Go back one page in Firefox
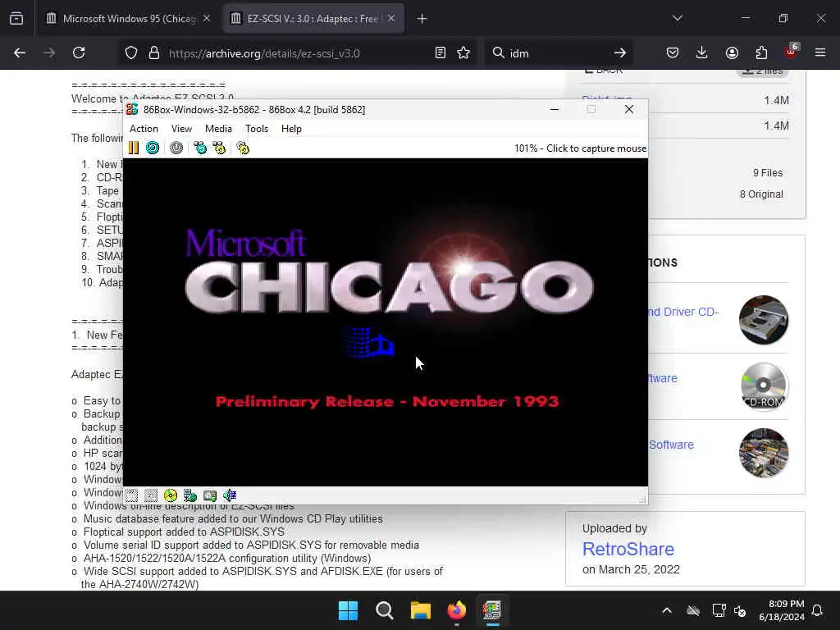 pyautogui.click(x=20, y=52)
